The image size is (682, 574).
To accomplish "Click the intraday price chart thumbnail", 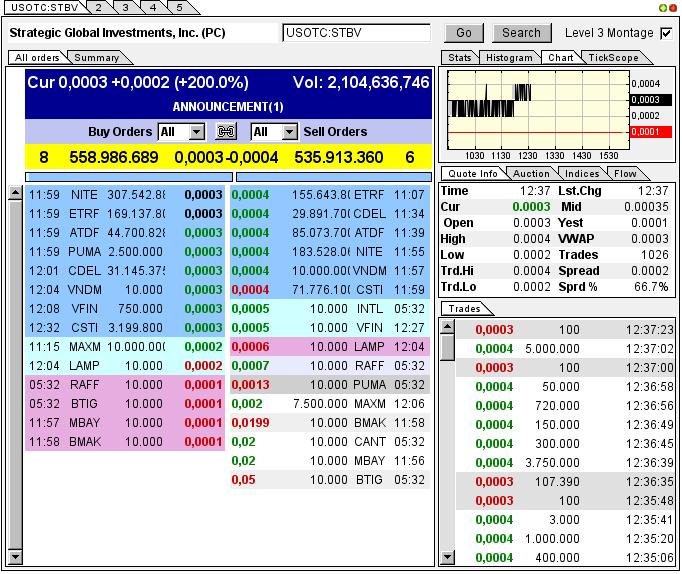I will 538,110.
